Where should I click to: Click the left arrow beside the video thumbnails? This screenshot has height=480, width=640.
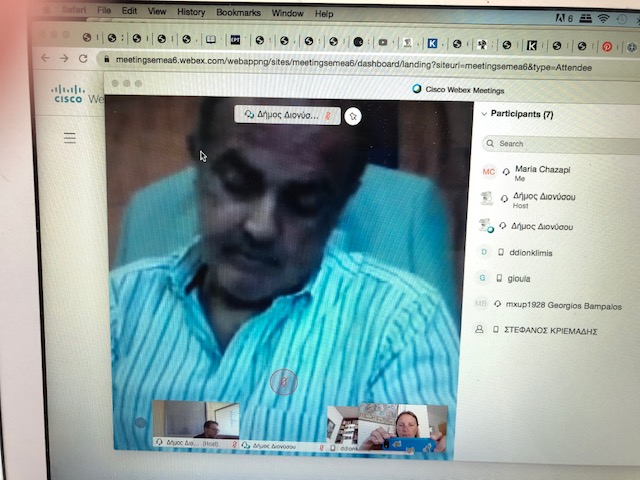(140, 422)
